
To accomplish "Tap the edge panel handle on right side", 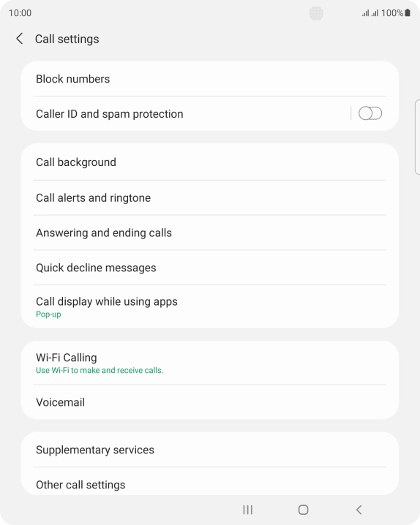I will pyautogui.click(x=417, y=137).
